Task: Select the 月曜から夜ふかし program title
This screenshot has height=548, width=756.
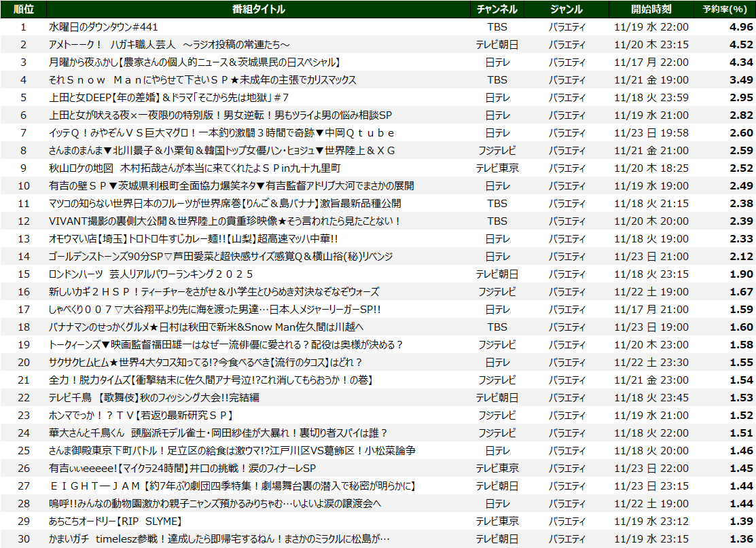Action: (194, 62)
